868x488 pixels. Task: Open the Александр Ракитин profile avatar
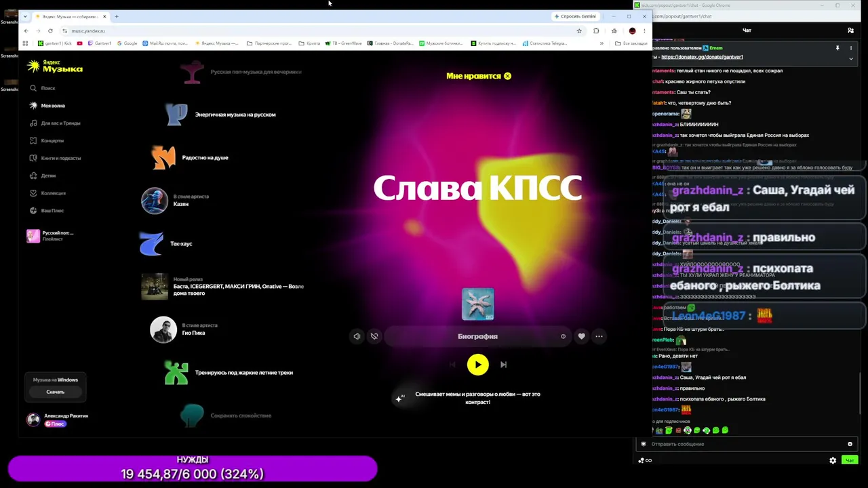[33, 420]
